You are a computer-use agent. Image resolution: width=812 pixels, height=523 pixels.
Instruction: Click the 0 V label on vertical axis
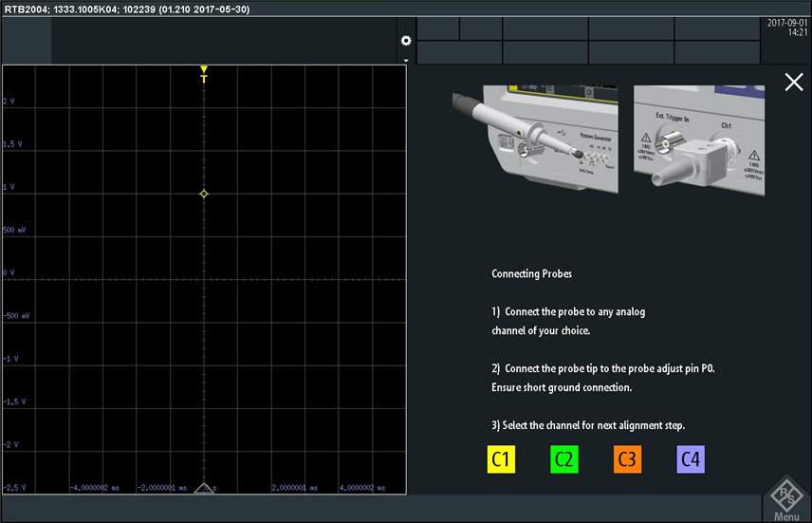(9, 273)
